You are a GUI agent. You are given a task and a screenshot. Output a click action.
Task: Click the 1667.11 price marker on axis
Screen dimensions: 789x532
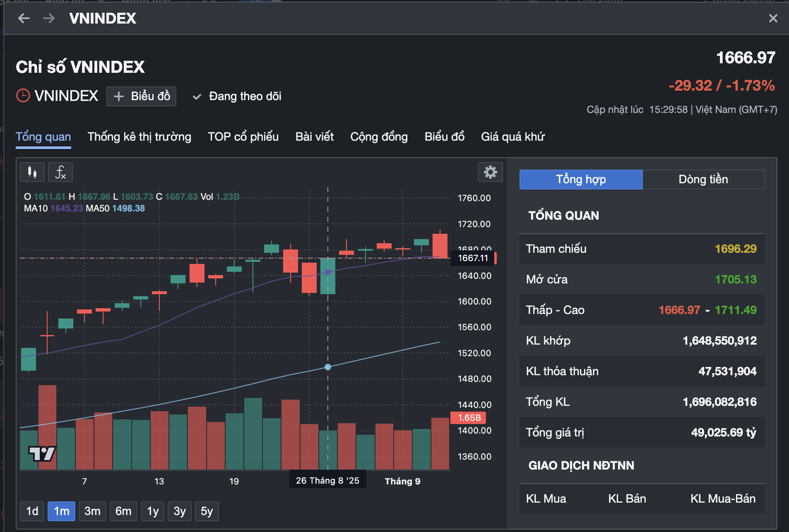473,258
